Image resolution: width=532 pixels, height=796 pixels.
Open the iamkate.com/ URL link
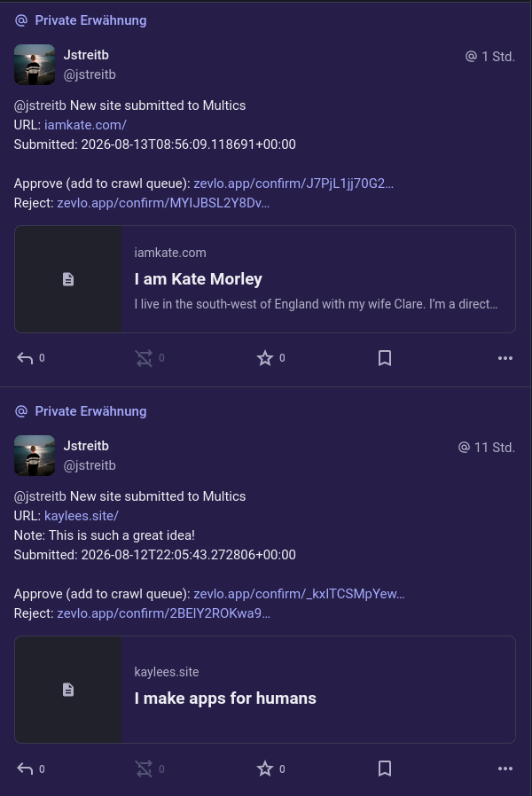click(85, 125)
